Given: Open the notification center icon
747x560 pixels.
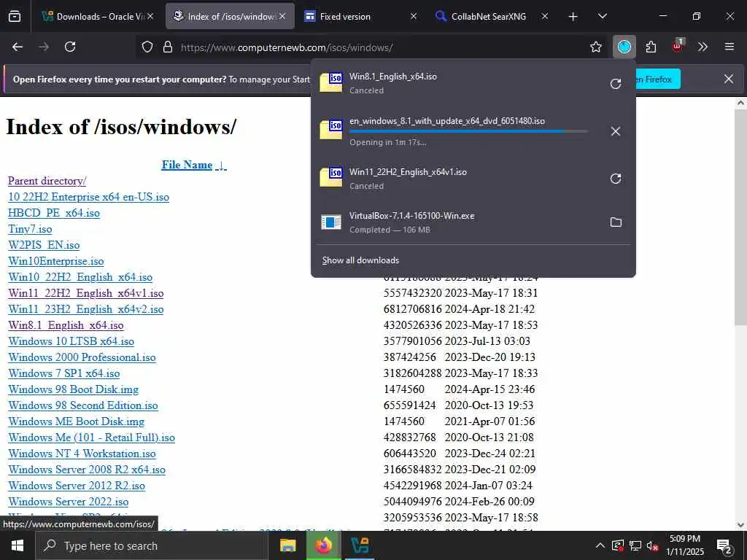Looking at the screenshot, I should tap(724, 545).
